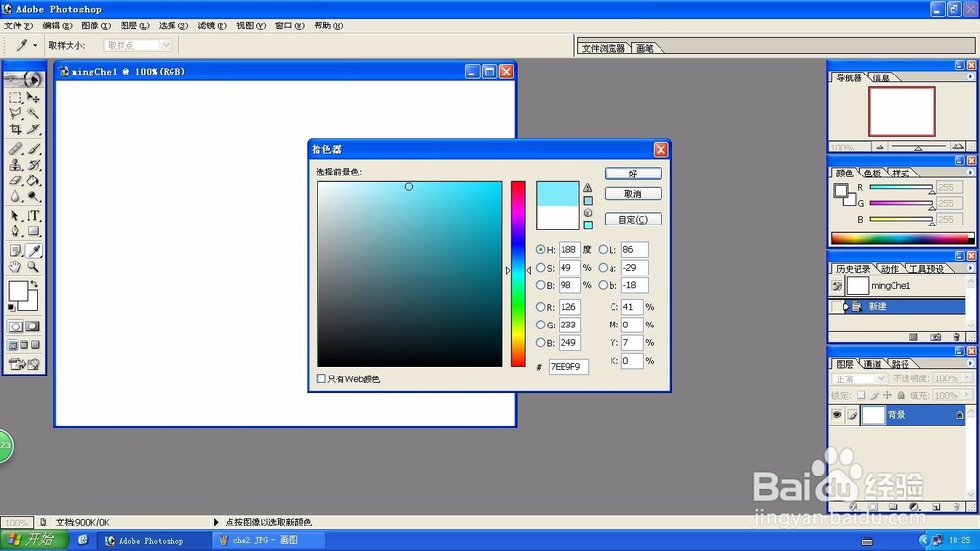Open the 不透明度 opacity arrow

[967, 378]
